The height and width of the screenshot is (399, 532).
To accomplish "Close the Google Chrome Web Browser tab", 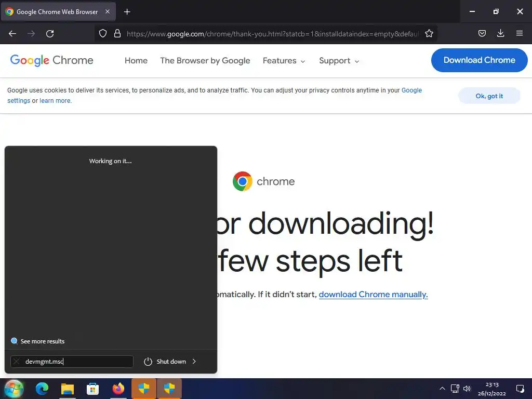I will click(108, 11).
